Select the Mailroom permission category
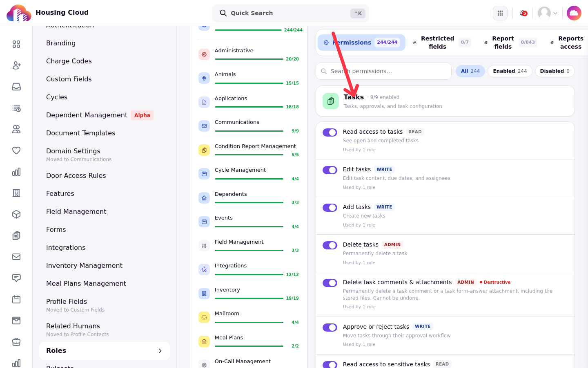 click(249, 317)
